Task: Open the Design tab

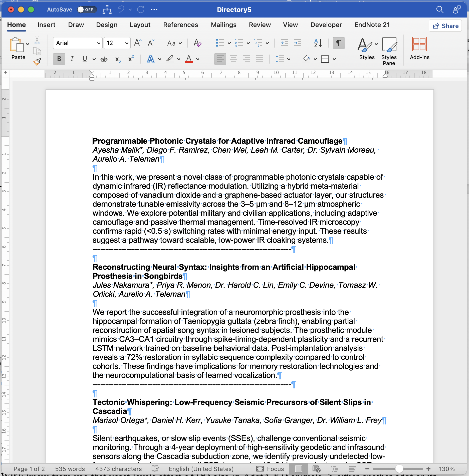Action: (107, 25)
